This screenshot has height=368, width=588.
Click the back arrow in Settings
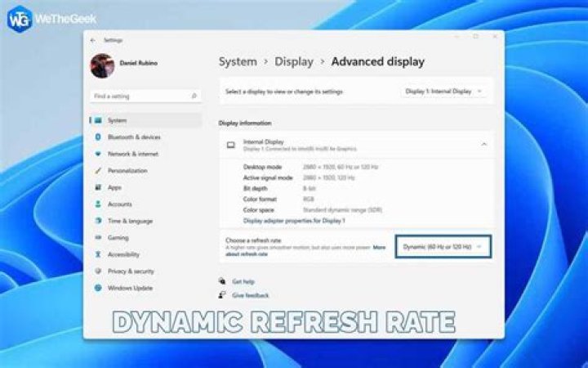pyautogui.click(x=93, y=40)
